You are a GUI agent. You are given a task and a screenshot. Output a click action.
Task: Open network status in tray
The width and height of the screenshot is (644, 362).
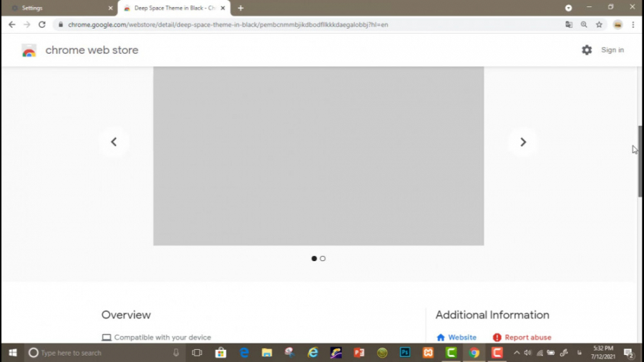click(x=540, y=353)
